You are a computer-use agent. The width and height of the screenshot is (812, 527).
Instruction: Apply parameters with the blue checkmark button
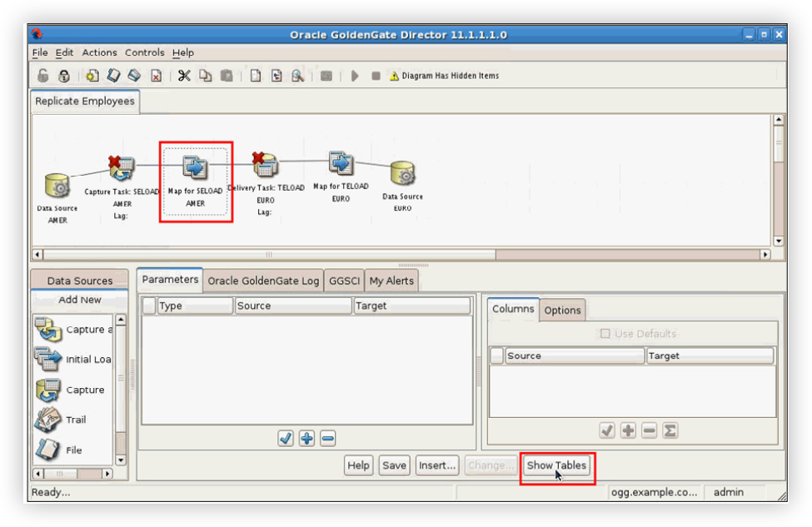[x=286, y=439]
